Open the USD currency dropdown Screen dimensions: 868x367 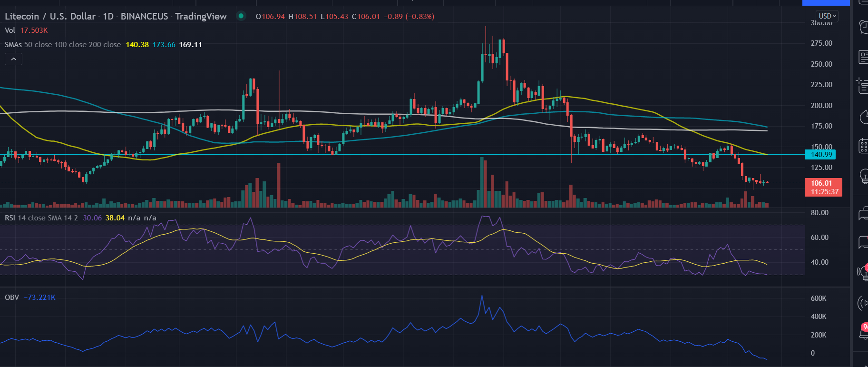(x=827, y=16)
